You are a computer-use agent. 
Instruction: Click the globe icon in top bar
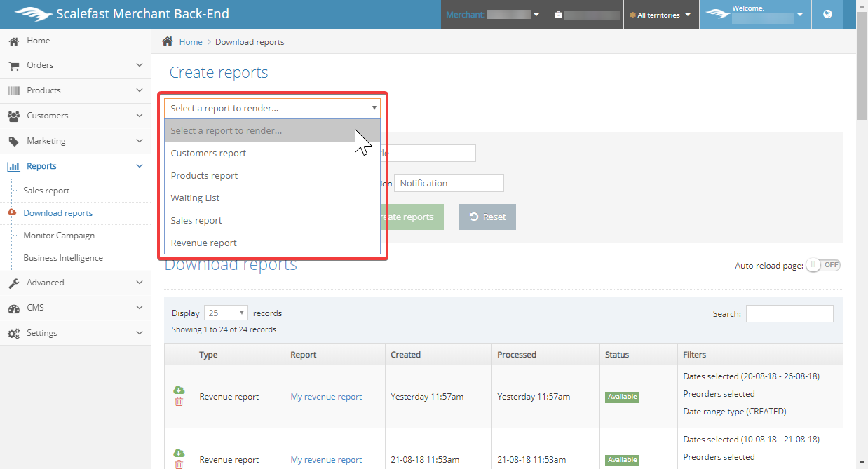(x=828, y=14)
